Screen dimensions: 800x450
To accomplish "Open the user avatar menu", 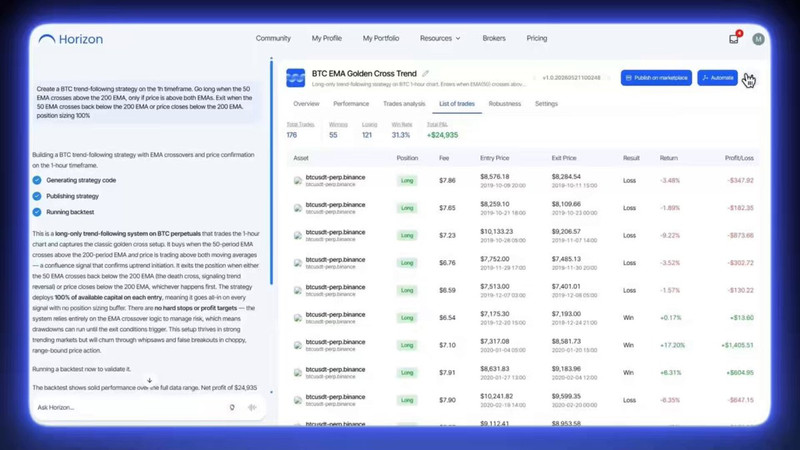I will click(x=758, y=39).
